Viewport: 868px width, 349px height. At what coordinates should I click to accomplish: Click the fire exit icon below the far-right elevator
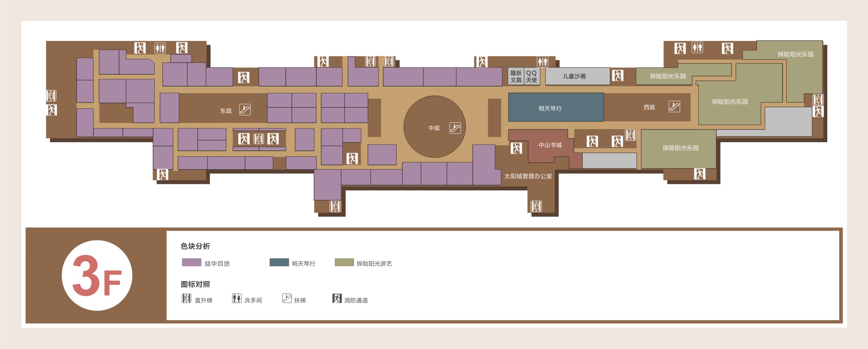point(818,112)
